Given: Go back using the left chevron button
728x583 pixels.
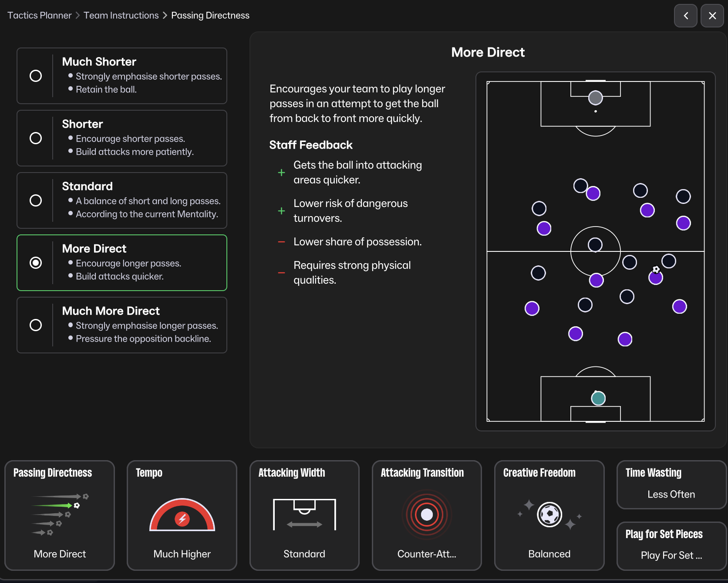Looking at the screenshot, I should [x=686, y=16].
